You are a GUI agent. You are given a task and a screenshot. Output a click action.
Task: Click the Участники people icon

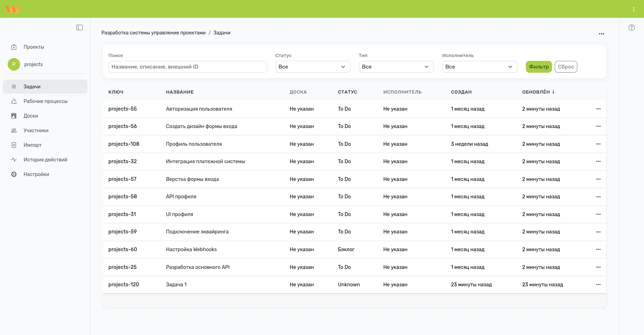click(14, 130)
